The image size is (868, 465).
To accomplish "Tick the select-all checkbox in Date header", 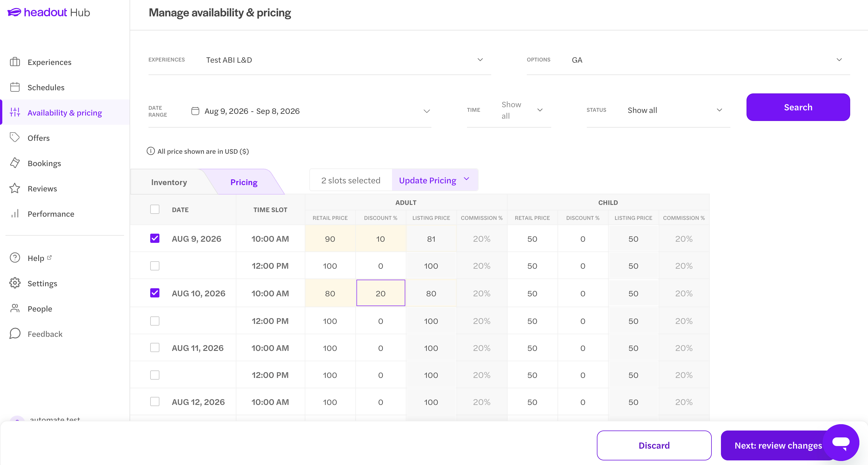I will pyautogui.click(x=155, y=210).
